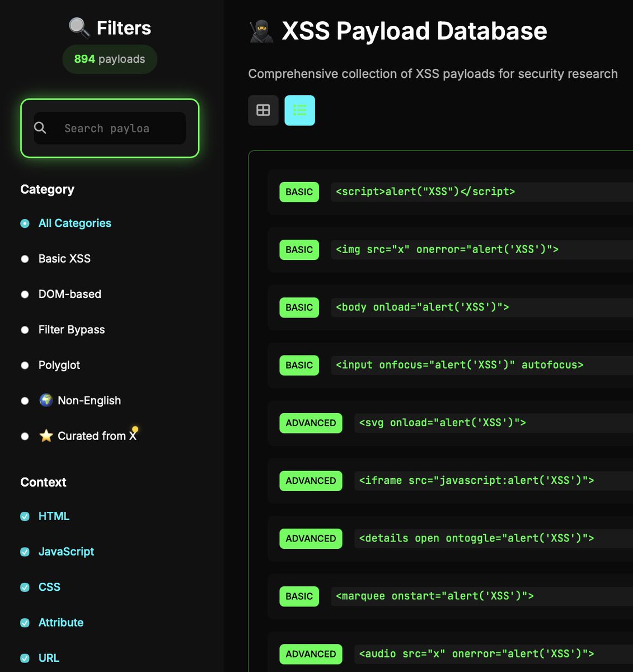Click the Comprehensive collection subtitle text
The image size is (633, 672).
[x=433, y=74]
